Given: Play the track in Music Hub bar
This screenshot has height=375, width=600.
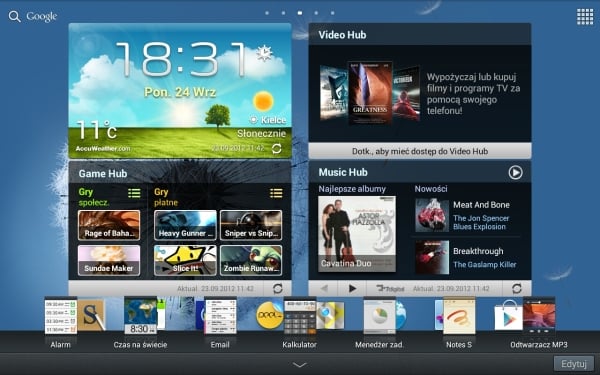Looking at the screenshot, I should pyautogui.click(x=352, y=289).
